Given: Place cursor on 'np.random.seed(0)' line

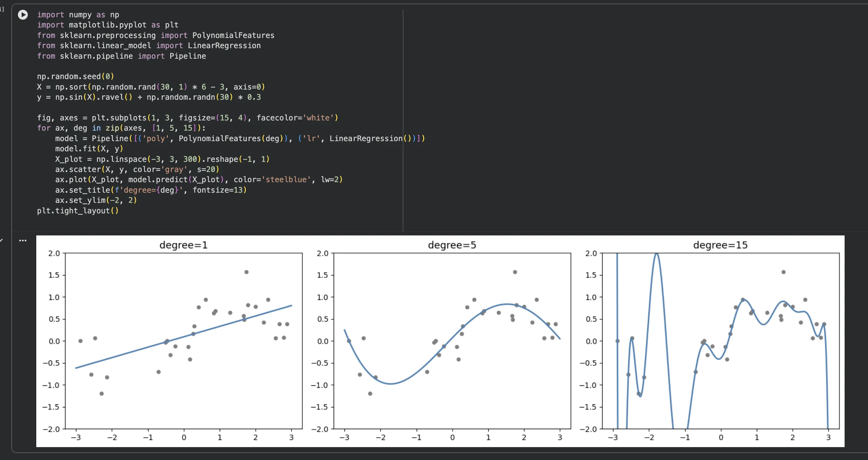Looking at the screenshot, I should (75, 76).
